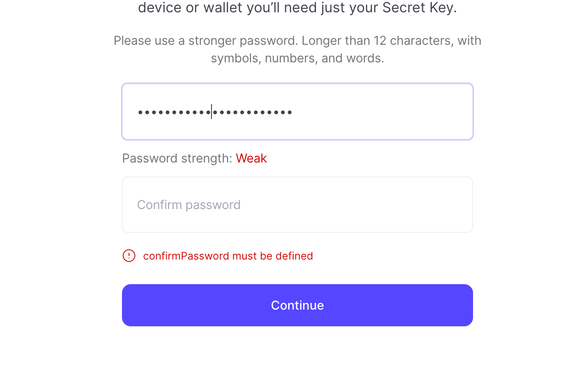Screen dimensions: 588x390
Task: Place cursor in the password entry field
Action: [x=298, y=112]
